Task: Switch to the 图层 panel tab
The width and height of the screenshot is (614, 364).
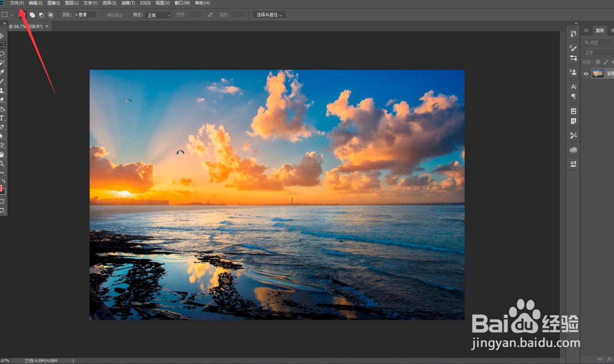Action: [600, 31]
